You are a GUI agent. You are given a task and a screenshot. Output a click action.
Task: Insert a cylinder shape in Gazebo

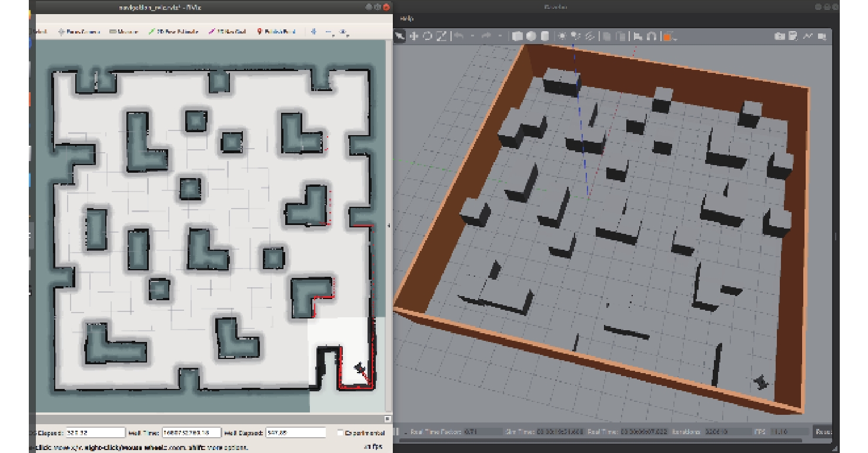tap(545, 36)
